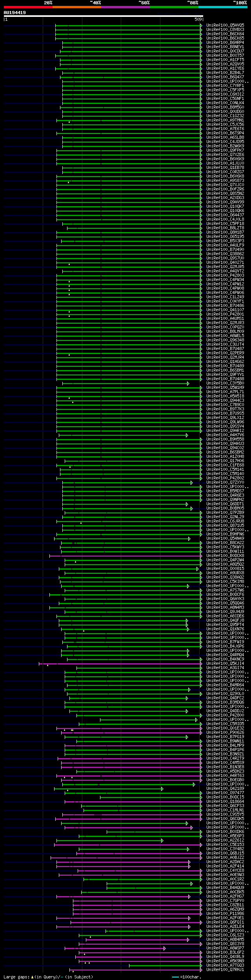Select the UniRef100_C5GNF1 entry
The height and width of the screenshot is (980, 251).
point(225,98)
